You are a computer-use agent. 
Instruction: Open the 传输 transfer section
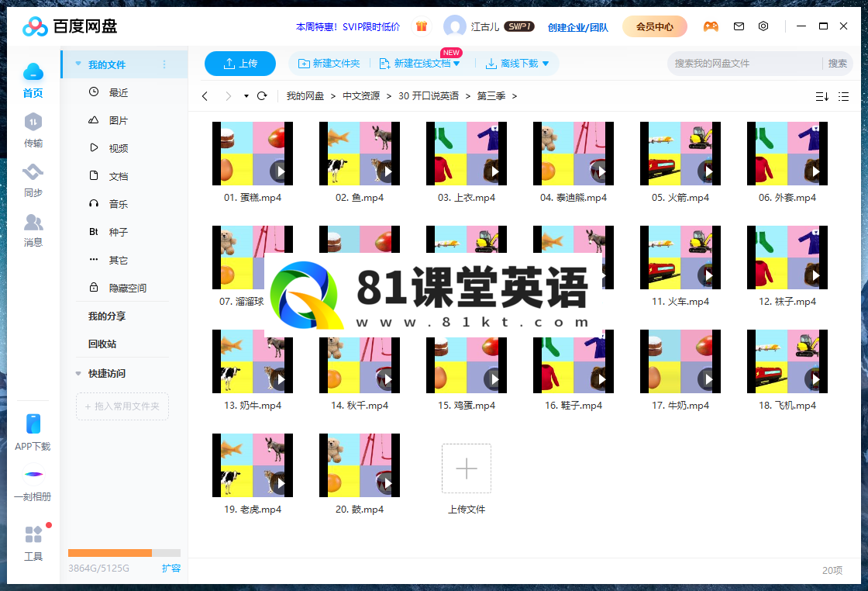(x=33, y=130)
